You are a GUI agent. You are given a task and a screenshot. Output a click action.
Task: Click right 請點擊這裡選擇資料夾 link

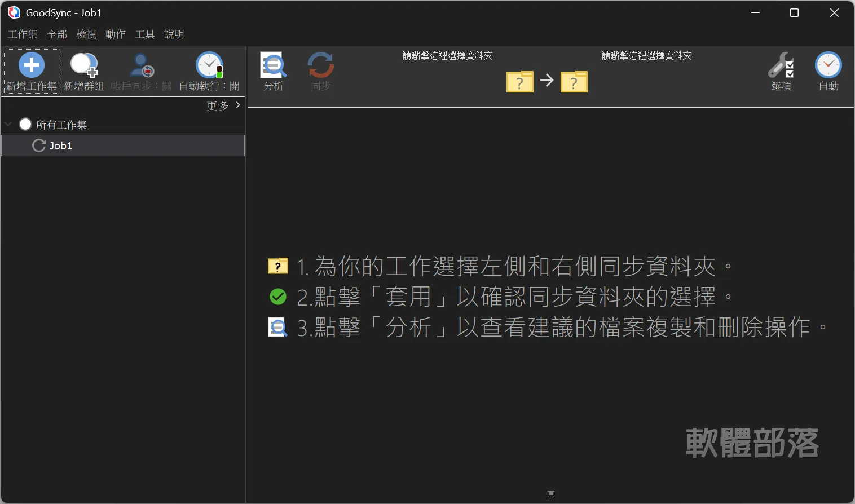[x=647, y=55]
